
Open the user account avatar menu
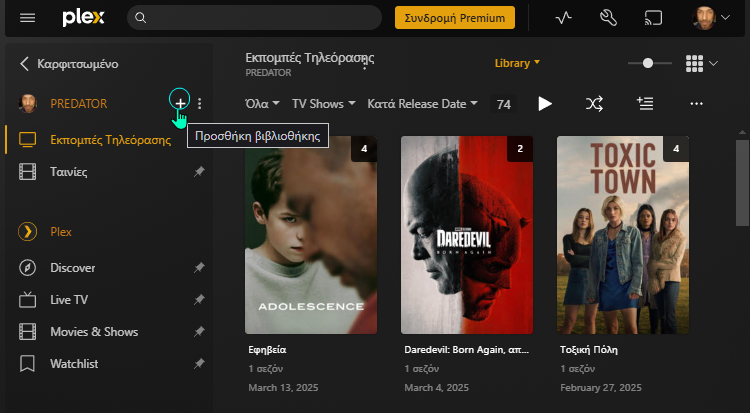[711, 18]
